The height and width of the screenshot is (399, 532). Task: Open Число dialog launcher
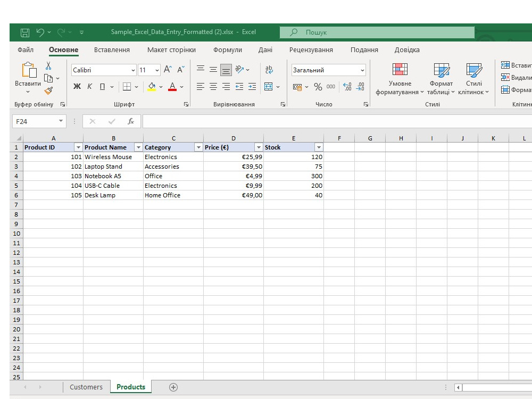pos(366,104)
